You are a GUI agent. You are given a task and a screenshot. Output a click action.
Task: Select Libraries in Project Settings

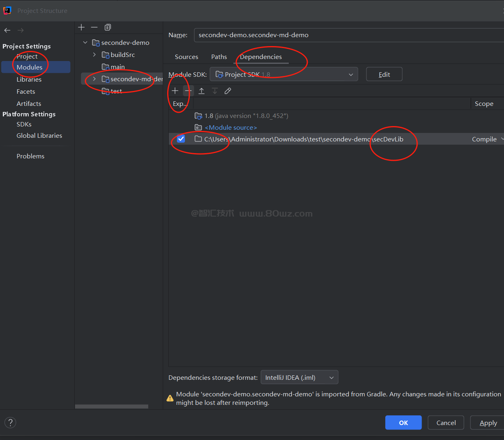tap(29, 80)
